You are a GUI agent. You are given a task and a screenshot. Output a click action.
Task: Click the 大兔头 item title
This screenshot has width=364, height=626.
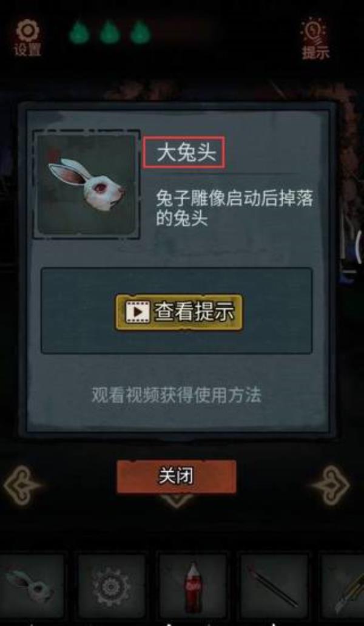pyautogui.click(x=184, y=152)
